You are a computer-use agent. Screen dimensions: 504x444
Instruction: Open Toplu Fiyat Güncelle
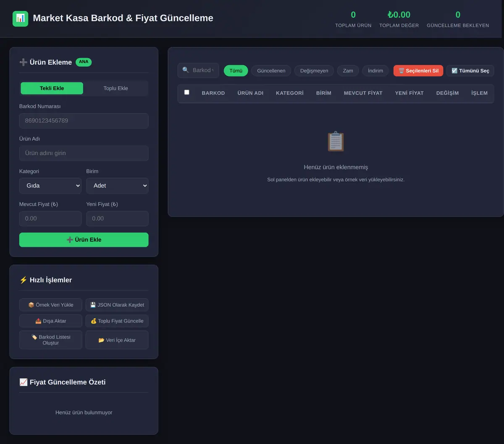[117, 321]
